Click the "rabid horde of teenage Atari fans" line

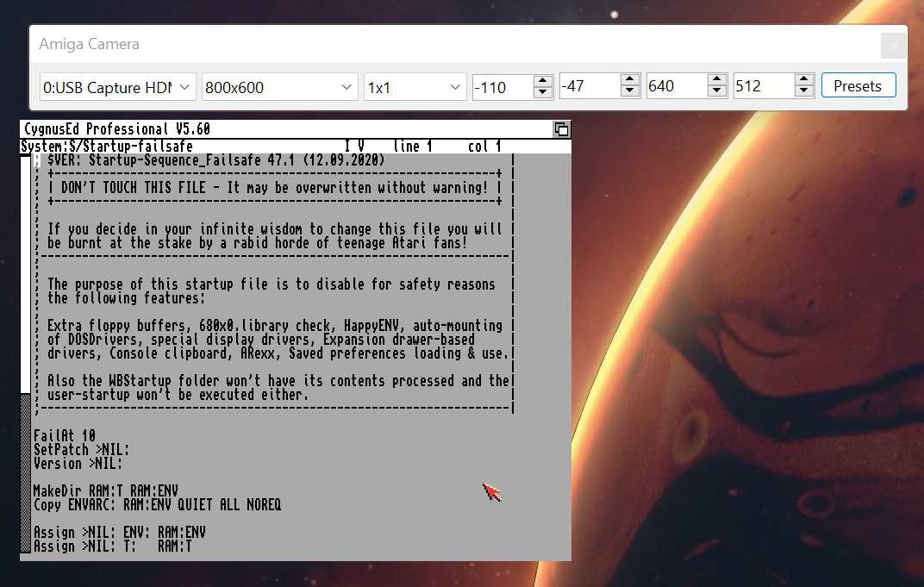pos(258,243)
